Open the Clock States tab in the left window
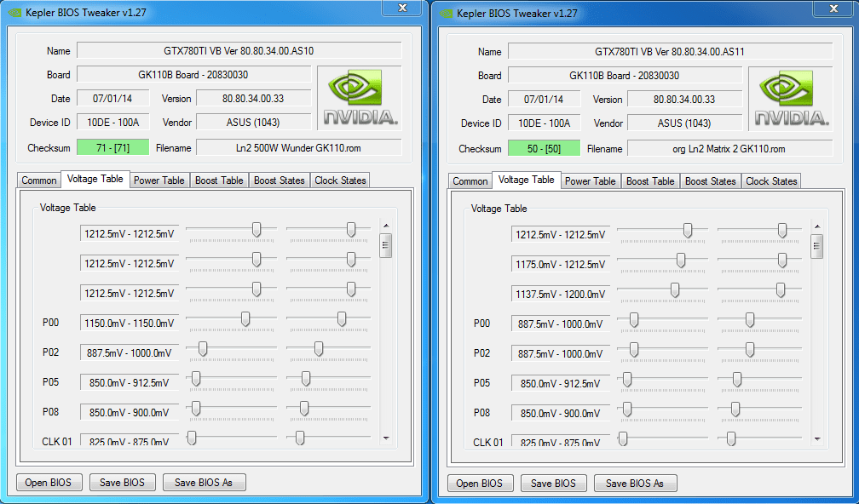 (x=340, y=180)
